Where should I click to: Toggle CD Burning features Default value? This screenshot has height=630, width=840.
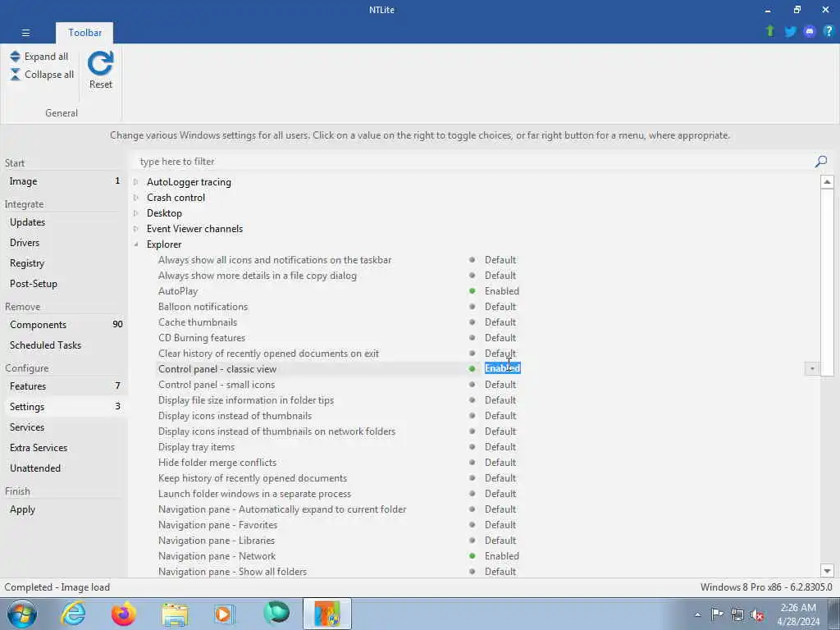pyautogui.click(x=500, y=337)
